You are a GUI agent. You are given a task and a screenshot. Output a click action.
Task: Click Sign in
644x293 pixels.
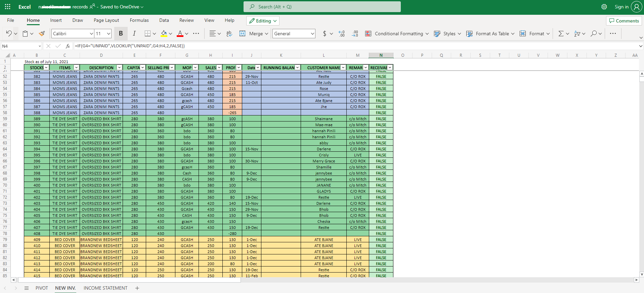pyautogui.click(x=621, y=7)
